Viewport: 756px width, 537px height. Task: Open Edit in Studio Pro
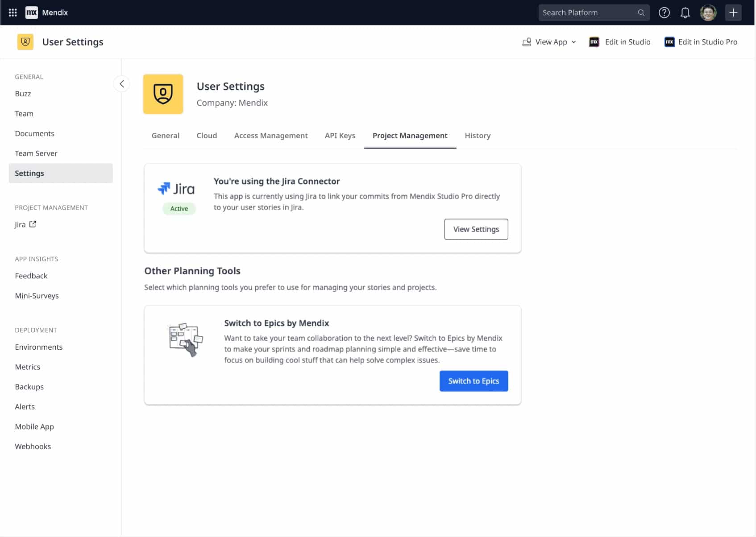tap(701, 41)
